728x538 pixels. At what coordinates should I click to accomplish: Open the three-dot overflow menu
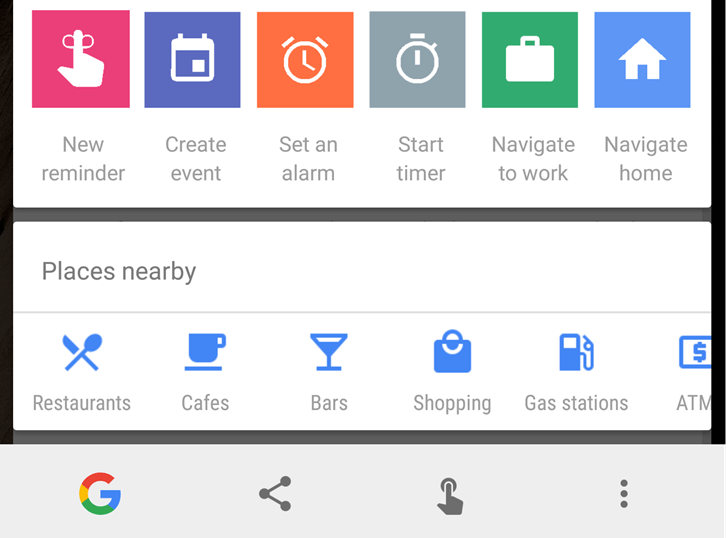(x=624, y=493)
